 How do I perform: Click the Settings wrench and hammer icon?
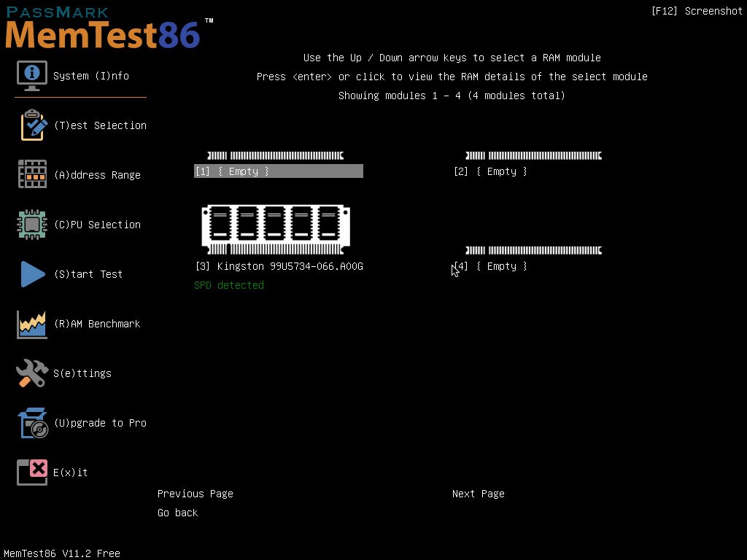(32, 373)
